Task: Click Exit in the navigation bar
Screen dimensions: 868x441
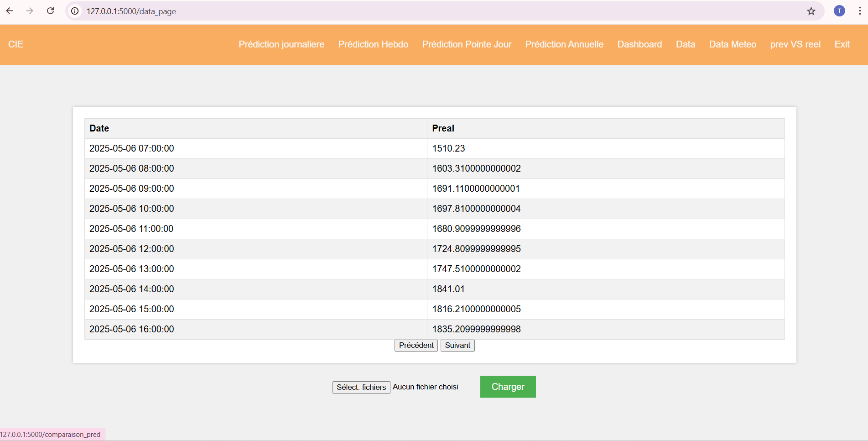Action: [842, 44]
